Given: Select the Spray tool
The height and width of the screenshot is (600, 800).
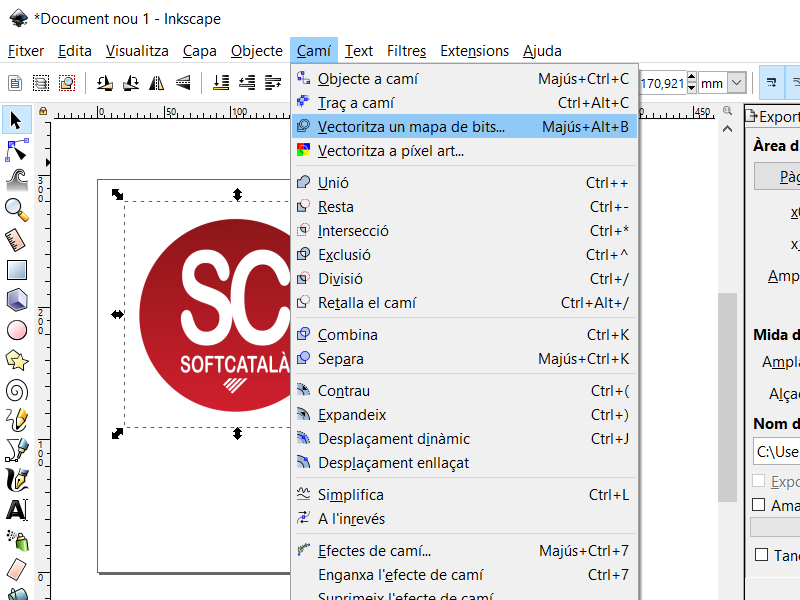Looking at the screenshot, I should (x=17, y=540).
